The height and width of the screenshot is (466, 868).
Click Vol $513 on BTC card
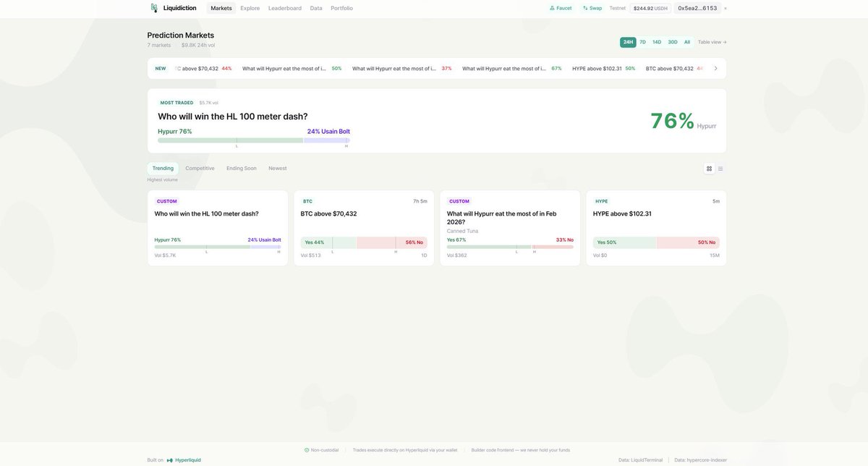click(310, 255)
